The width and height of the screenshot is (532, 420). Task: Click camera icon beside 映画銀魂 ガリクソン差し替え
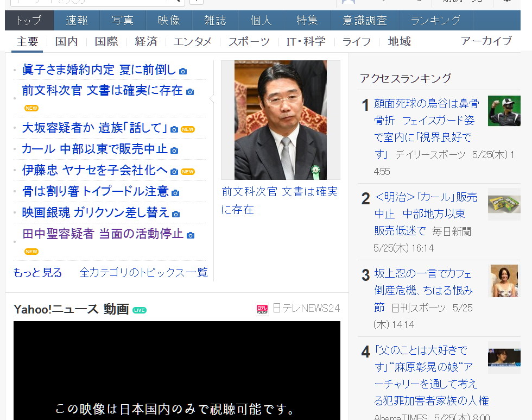click(x=176, y=214)
